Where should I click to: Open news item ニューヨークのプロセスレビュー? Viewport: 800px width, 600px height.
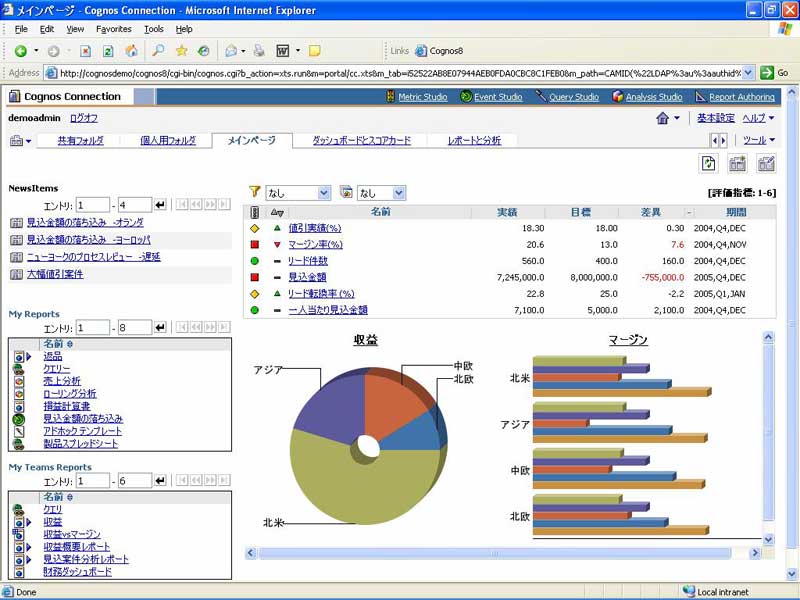[x=93, y=257]
